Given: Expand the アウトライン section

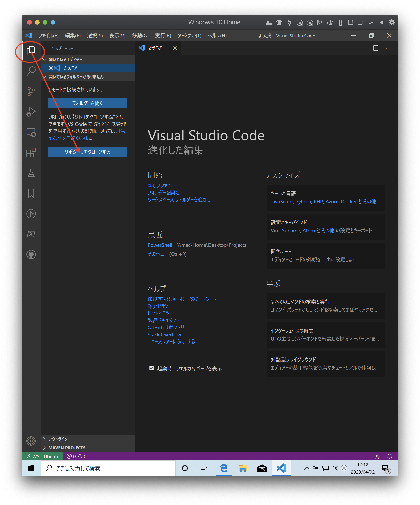Looking at the screenshot, I should (x=58, y=439).
